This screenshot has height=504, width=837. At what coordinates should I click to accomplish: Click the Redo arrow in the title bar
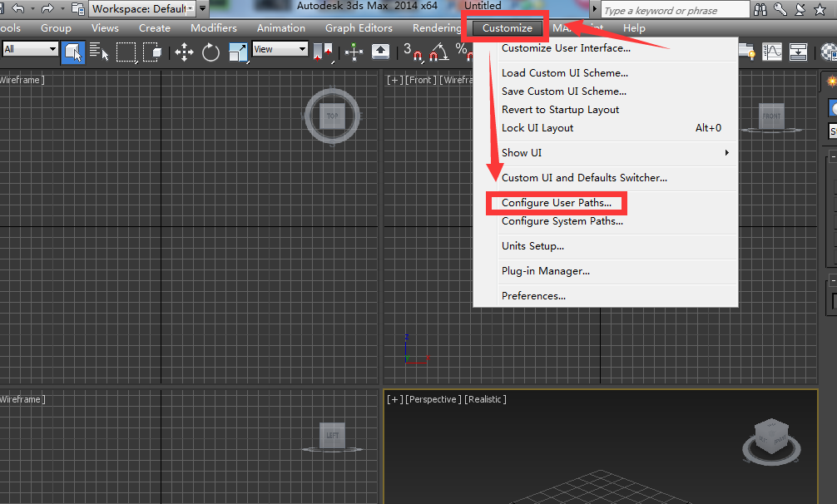(47, 8)
